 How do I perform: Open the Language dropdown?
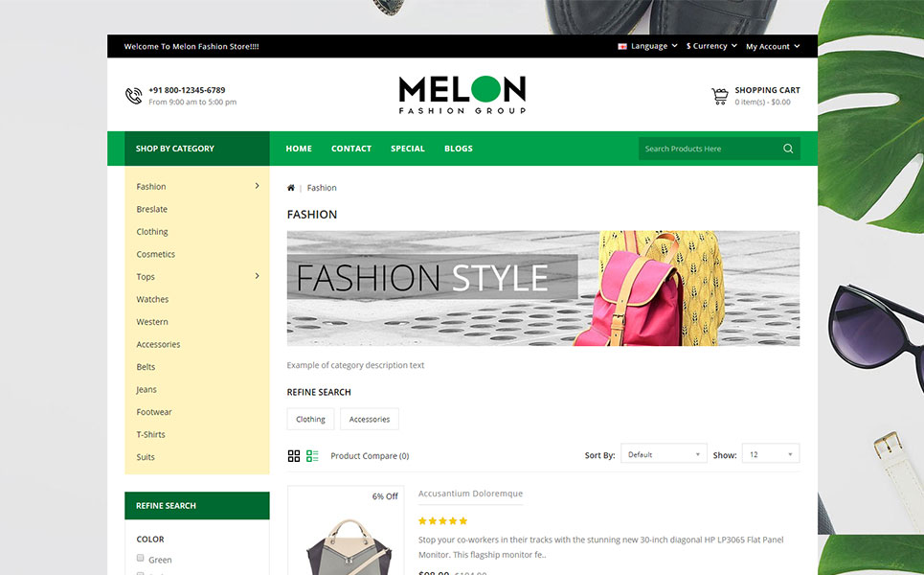(648, 46)
